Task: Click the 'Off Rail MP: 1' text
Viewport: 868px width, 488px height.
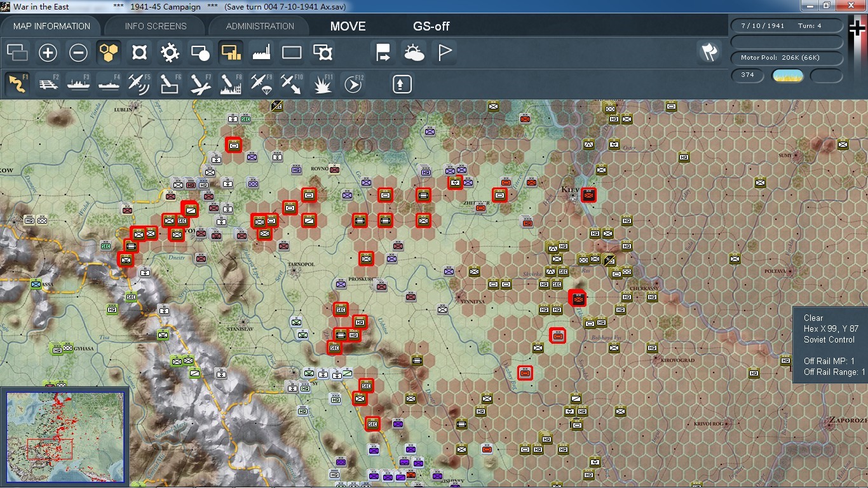Action: 829,361
